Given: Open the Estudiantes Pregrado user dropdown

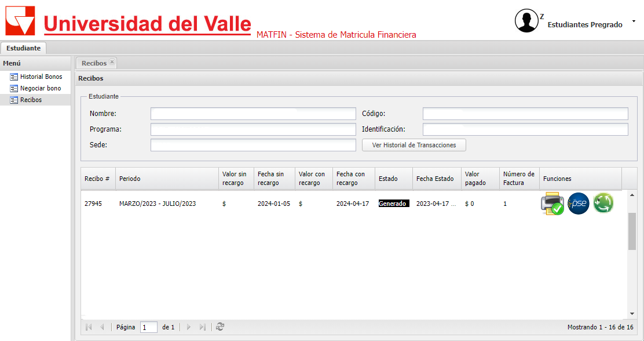Looking at the screenshot, I should click(x=634, y=21).
